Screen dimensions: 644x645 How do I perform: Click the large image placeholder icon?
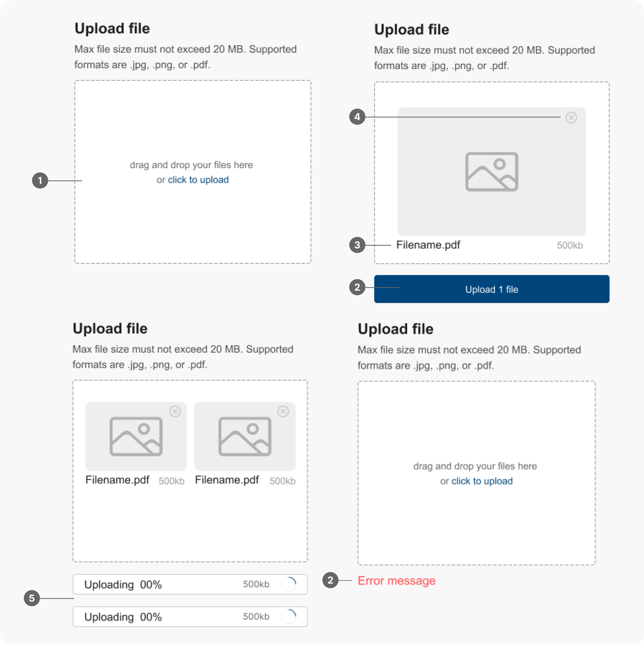coord(492,171)
